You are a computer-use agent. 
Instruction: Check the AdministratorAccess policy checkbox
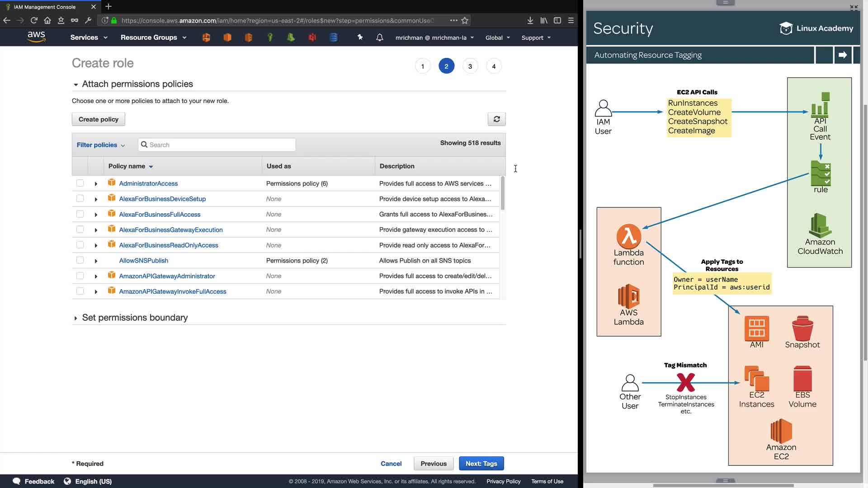[80, 183]
